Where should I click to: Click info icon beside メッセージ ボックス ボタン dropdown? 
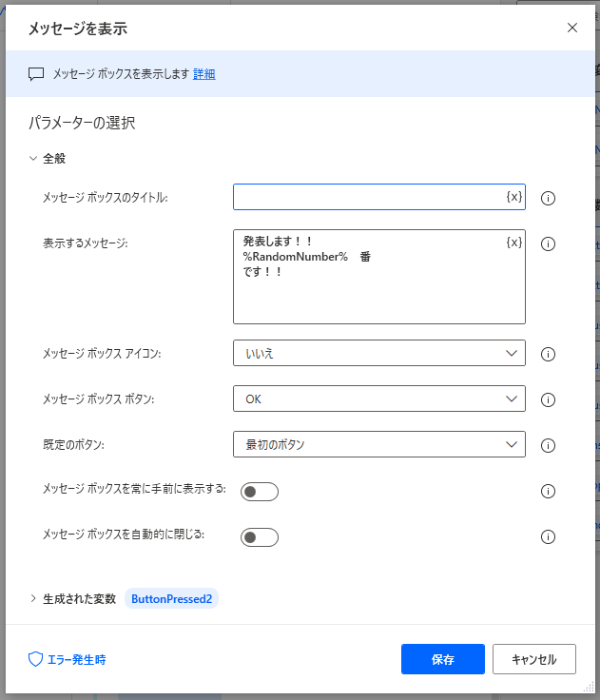[x=548, y=399]
